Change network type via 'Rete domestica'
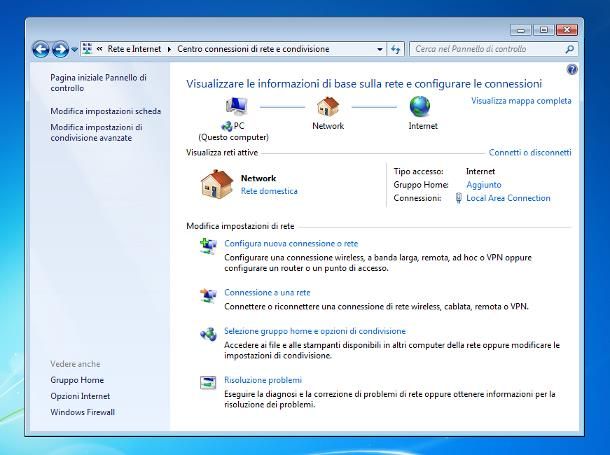 click(x=269, y=191)
